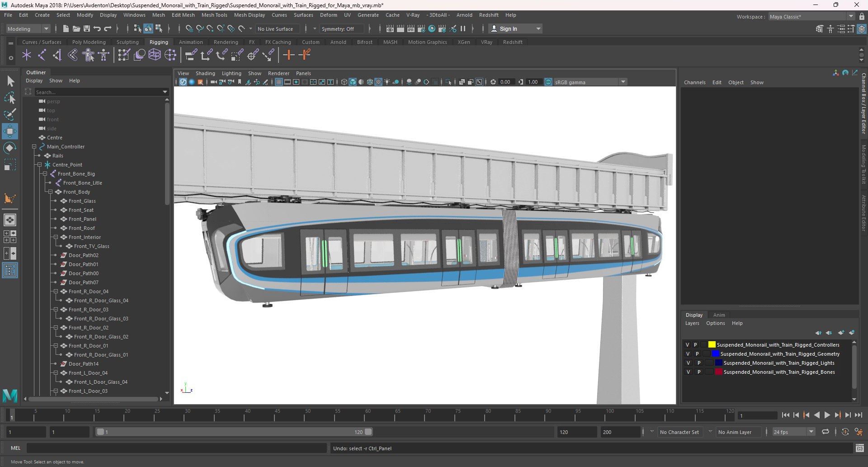Toggle Auto Keyframe button
This screenshot has width=868, height=467.
(845, 432)
